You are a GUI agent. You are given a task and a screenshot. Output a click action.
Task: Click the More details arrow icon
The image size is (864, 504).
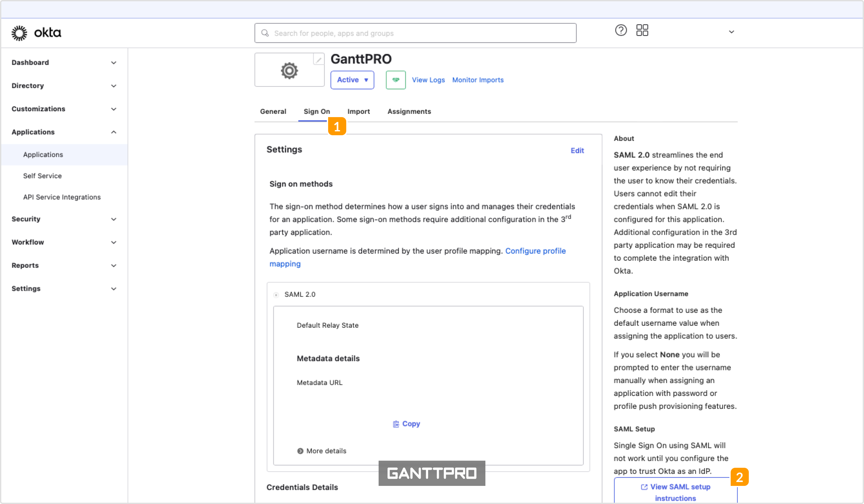pos(300,451)
